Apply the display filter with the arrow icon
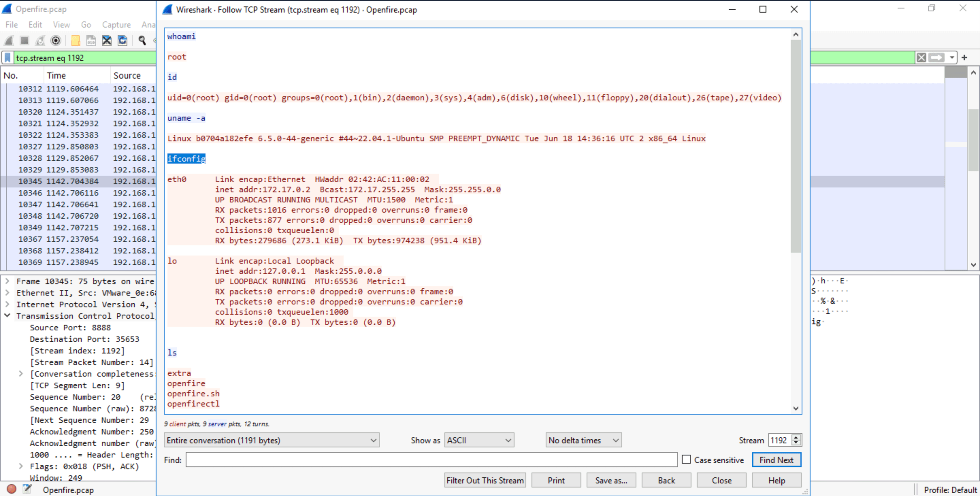The width and height of the screenshot is (980, 496). [936, 58]
